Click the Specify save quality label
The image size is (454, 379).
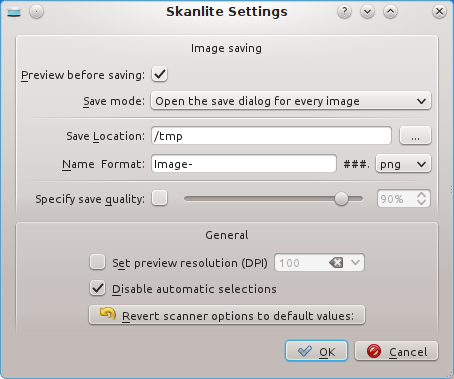click(90, 199)
